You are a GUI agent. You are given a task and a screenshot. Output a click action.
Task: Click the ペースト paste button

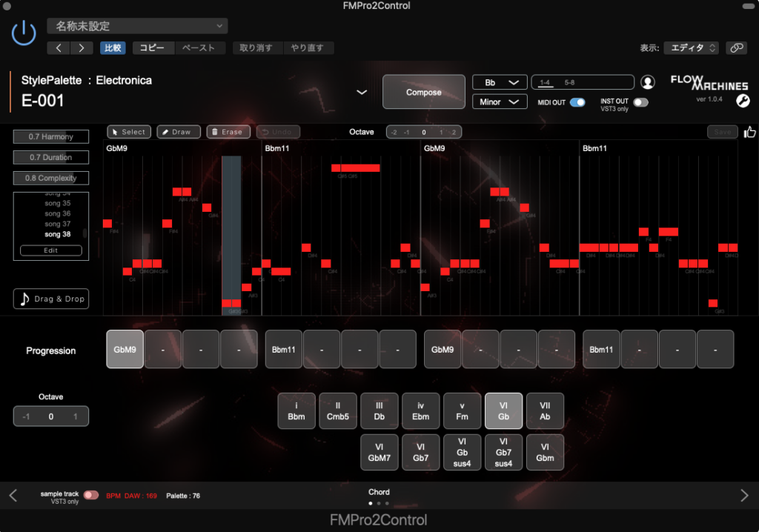(199, 48)
